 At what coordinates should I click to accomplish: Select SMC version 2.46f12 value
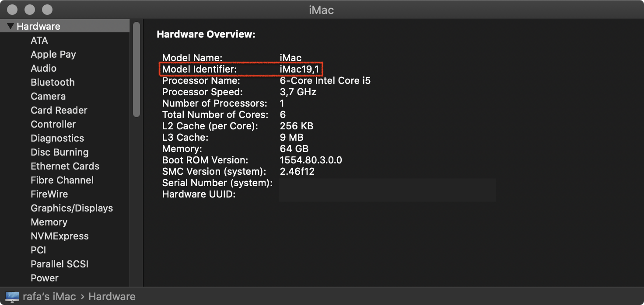297,171
